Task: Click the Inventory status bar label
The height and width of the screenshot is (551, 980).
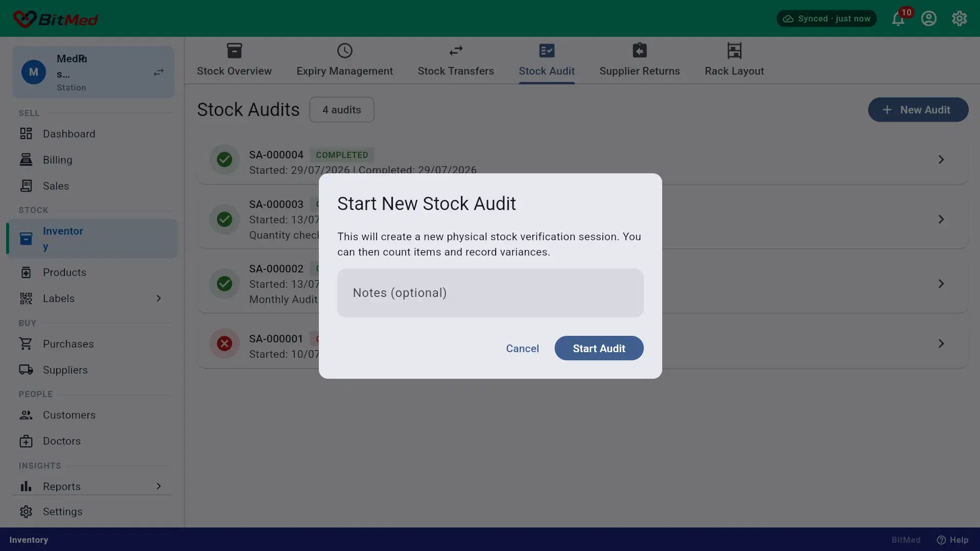Action: 29,540
